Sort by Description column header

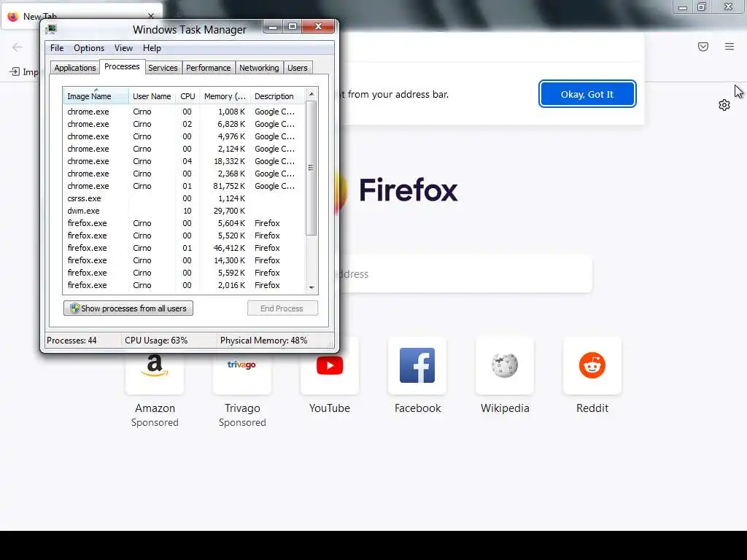coord(277,96)
